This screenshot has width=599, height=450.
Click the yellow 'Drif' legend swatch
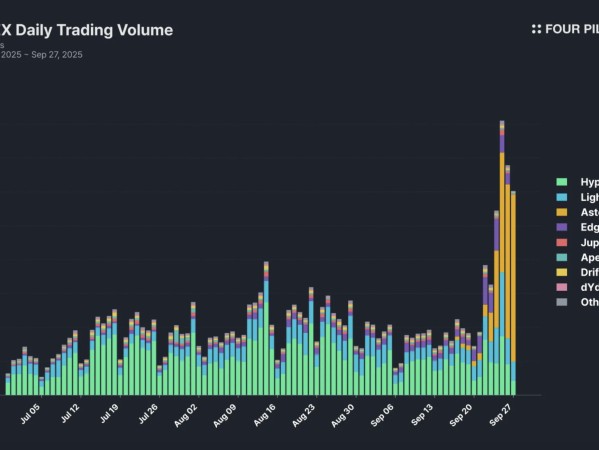tap(562, 272)
